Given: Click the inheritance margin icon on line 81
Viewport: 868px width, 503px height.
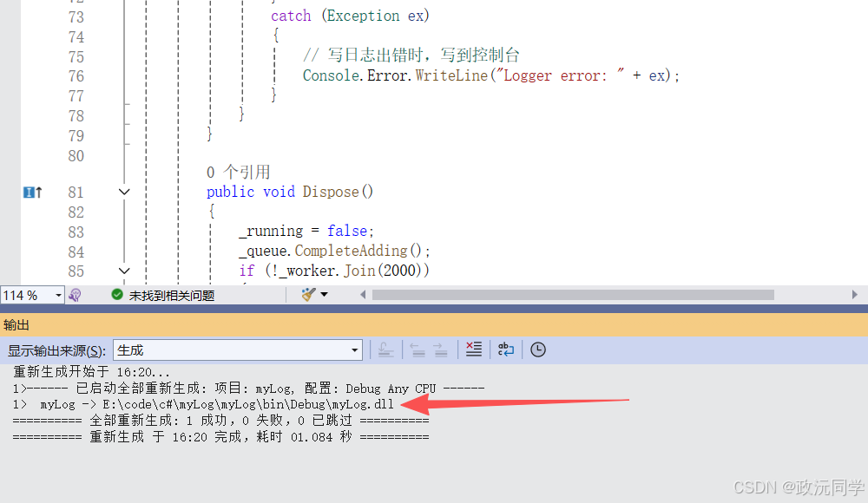Looking at the screenshot, I should click(33, 193).
